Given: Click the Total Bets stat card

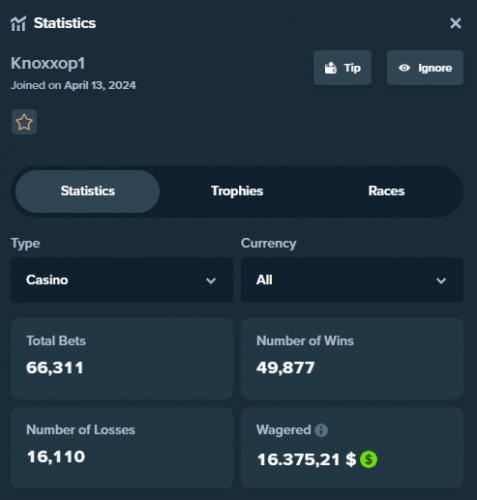Looking at the screenshot, I should (122, 359).
